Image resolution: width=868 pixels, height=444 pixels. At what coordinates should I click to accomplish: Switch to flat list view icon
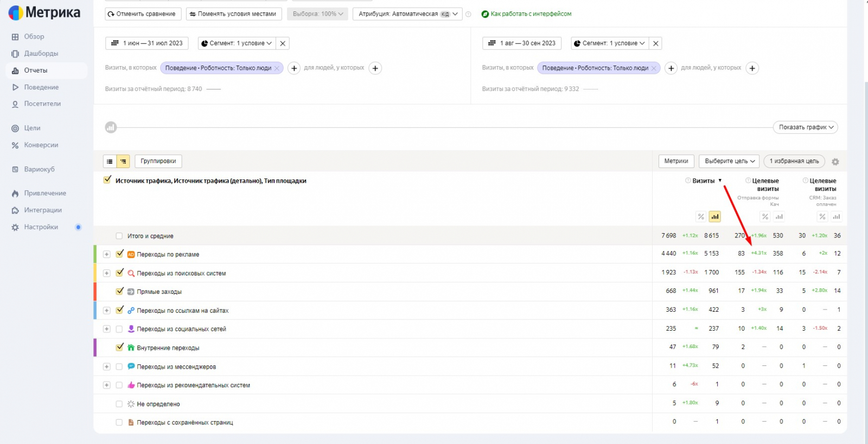point(110,161)
